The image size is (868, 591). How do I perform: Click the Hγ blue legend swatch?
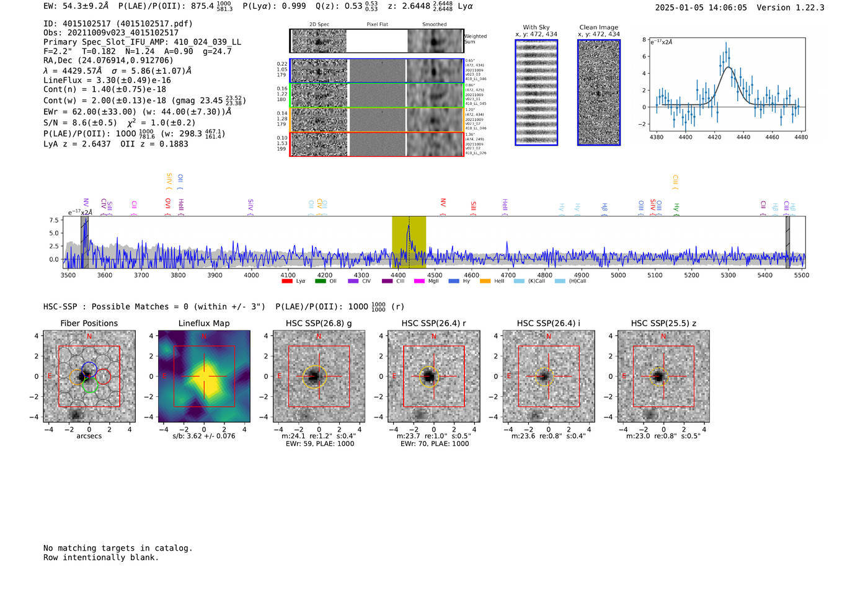pyautogui.click(x=454, y=281)
